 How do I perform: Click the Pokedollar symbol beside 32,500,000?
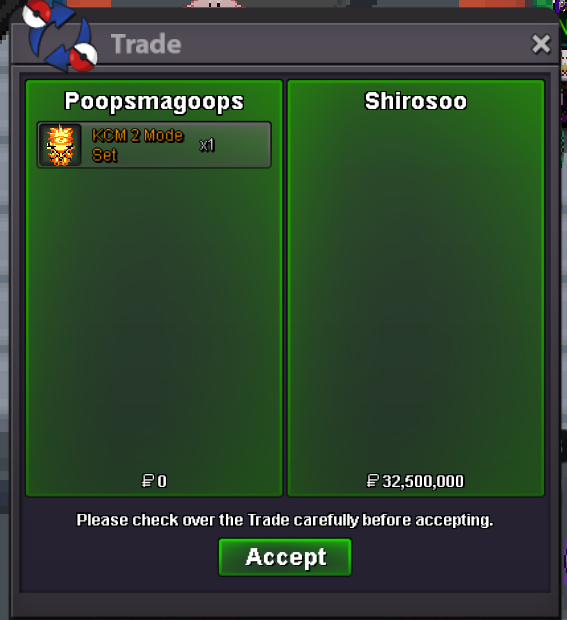pos(372,481)
